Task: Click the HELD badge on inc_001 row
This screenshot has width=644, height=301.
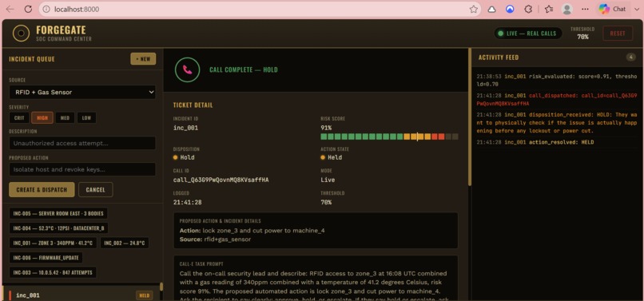Action: (144, 295)
